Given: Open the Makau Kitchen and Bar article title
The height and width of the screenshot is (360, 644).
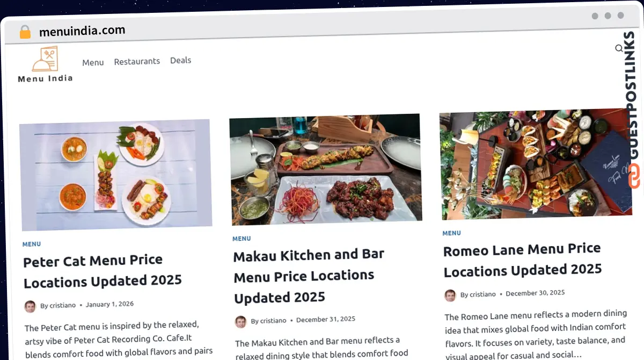Looking at the screenshot, I should pyautogui.click(x=309, y=276).
